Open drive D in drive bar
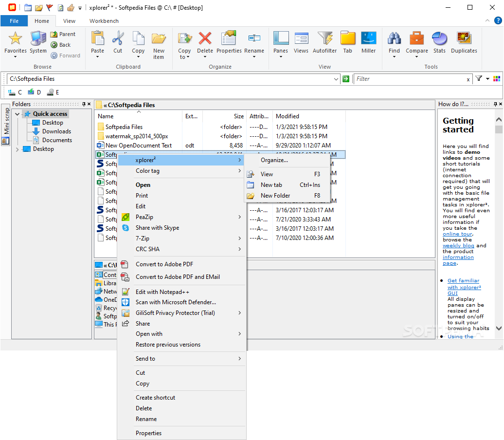 [x=35, y=92]
